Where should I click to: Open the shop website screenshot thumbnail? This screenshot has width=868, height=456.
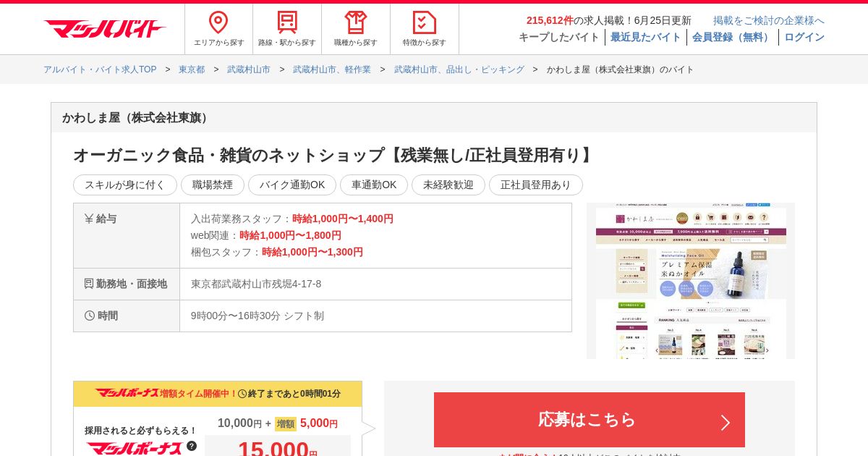691,281
